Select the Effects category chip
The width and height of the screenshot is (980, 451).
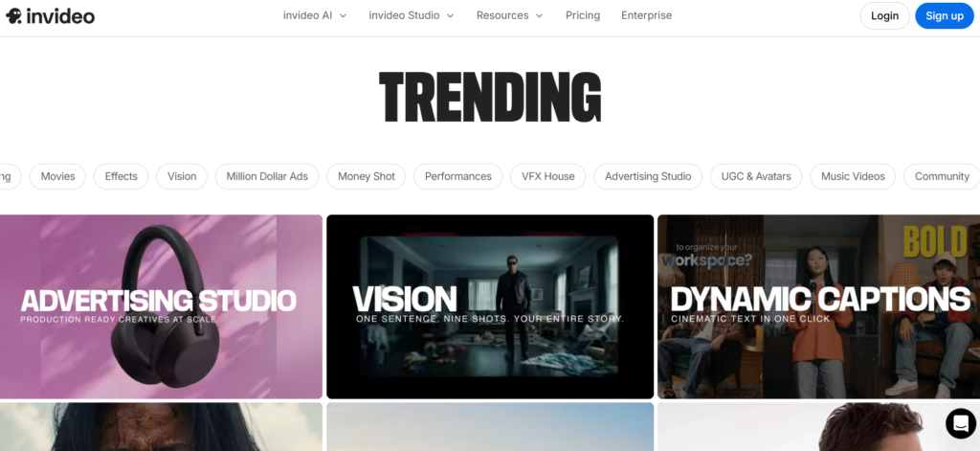[x=121, y=176]
